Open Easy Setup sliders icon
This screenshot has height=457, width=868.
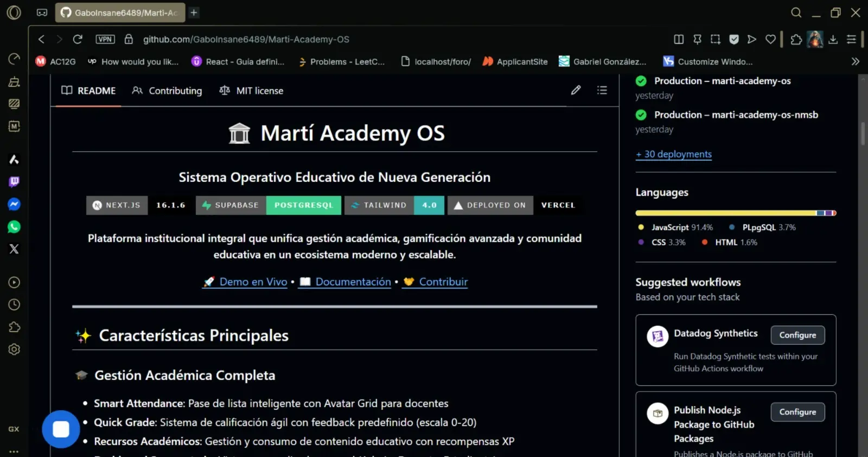852,39
